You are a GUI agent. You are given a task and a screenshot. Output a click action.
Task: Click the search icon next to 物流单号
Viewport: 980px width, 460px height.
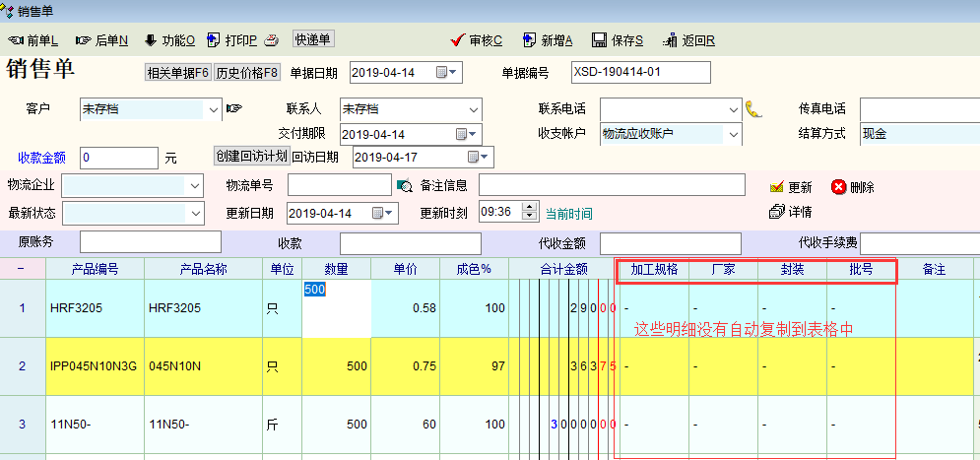(404, 185)
